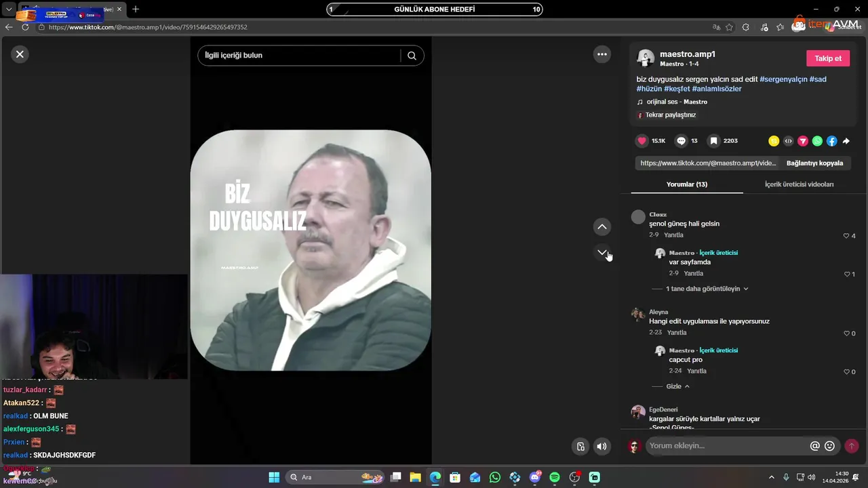Open 'orijinal ses - Maestro' sound link
Screen dimensions: 868x488
click(x=677, y=102)
